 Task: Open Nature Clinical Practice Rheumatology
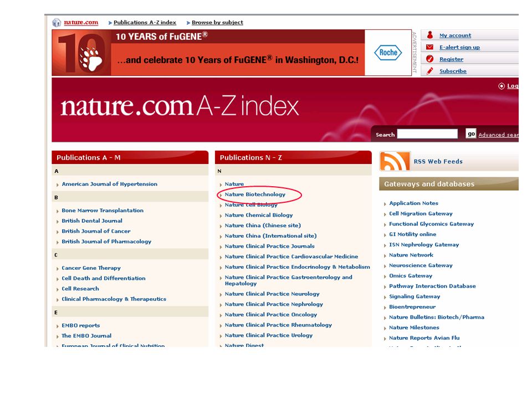point(278,325)
